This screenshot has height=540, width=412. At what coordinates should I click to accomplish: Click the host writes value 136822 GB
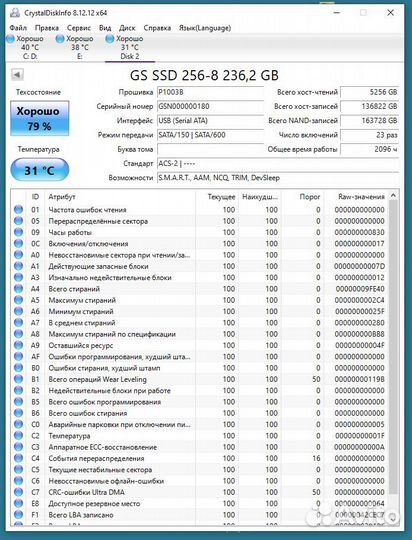369,106
